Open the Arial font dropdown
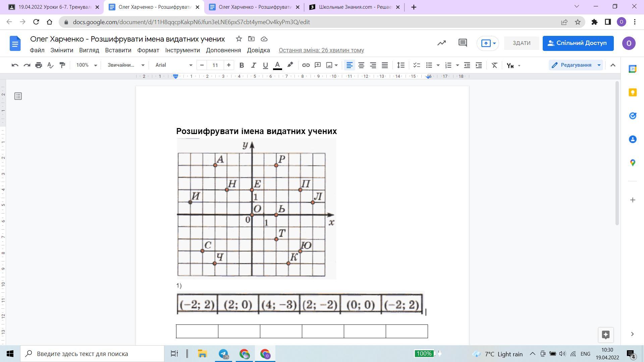 pyautogui.click(x=173, y=65)
